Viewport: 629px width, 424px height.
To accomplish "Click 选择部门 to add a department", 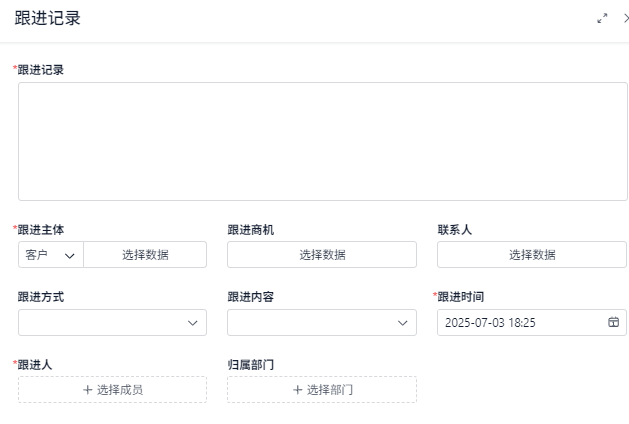I will pos(330,390).
